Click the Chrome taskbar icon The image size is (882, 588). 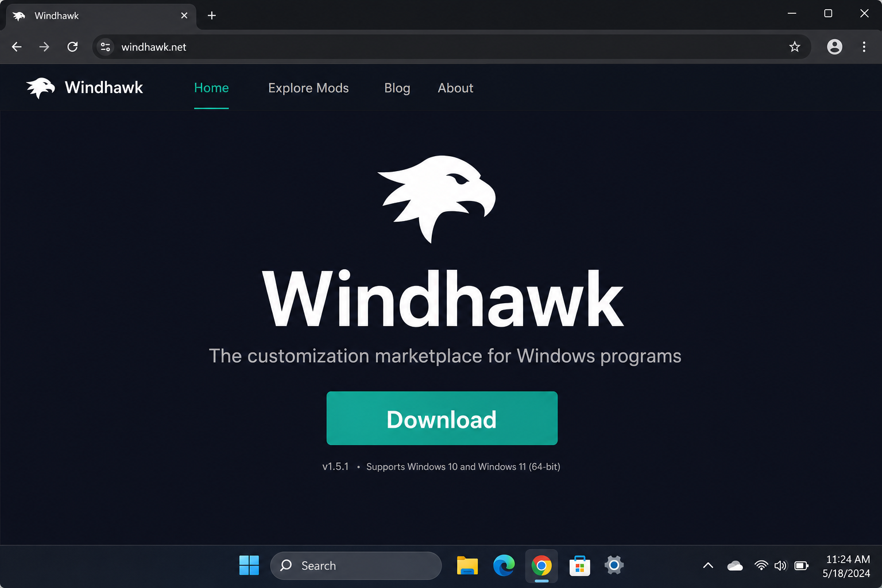541,566
